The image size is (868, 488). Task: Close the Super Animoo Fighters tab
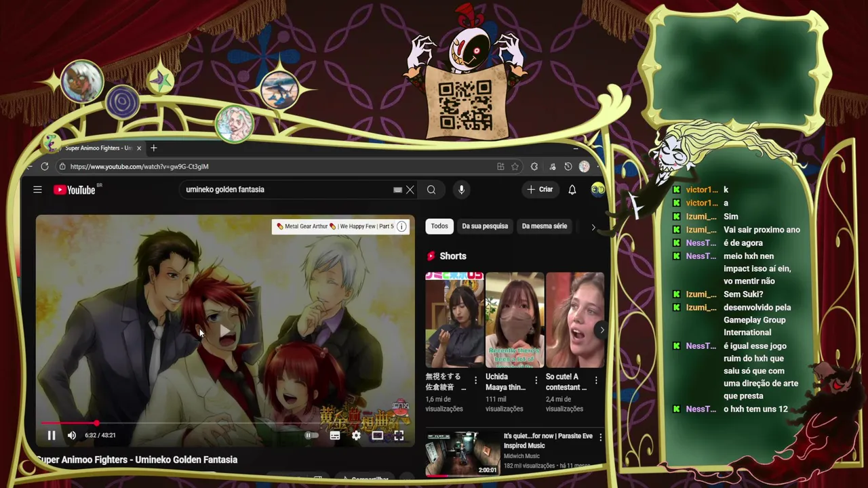(139, 148)
